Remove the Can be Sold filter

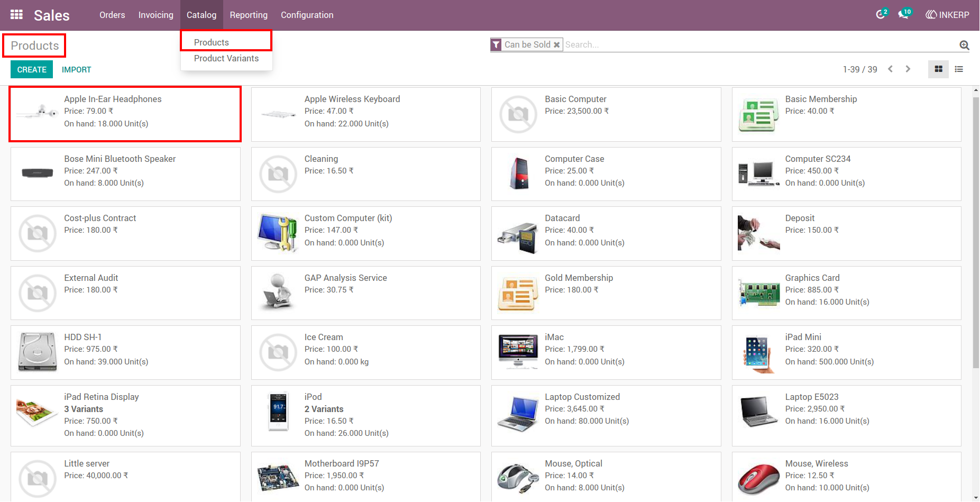(556, 45)
